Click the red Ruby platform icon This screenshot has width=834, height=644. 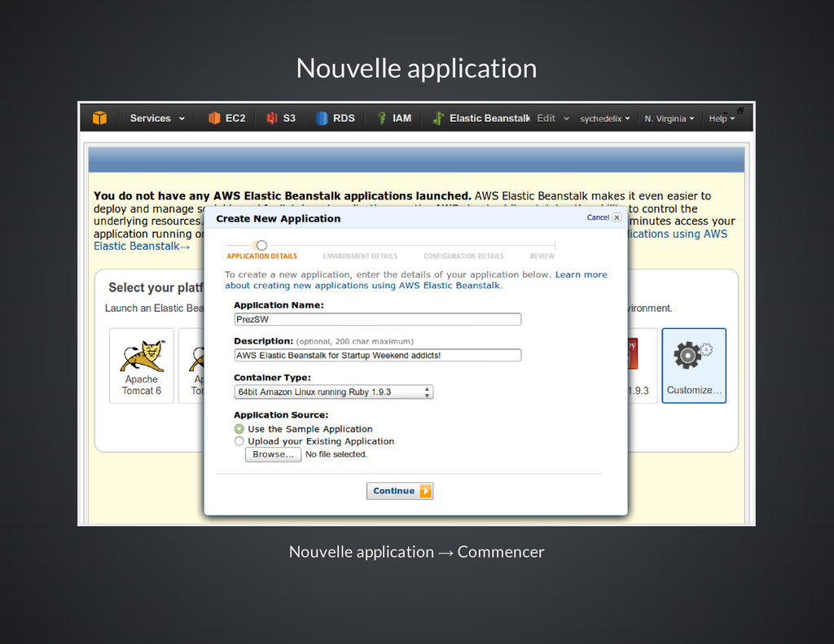[x=633, y=353]
